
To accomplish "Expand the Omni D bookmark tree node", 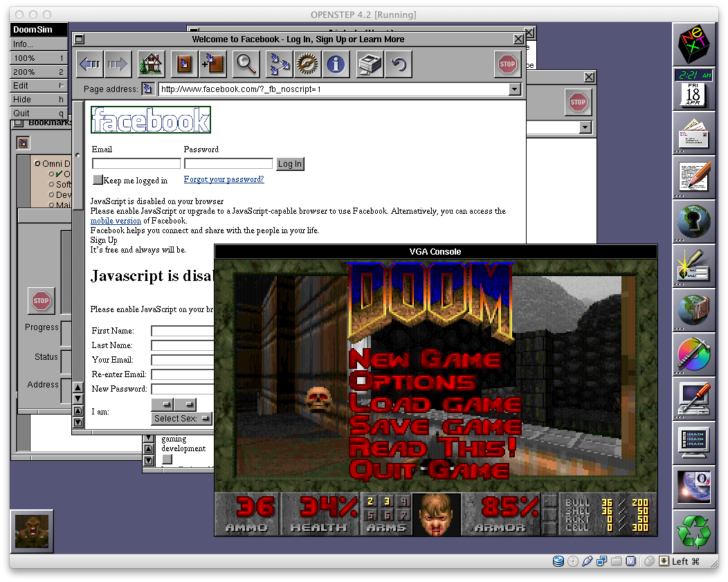I will pos(37,163).
